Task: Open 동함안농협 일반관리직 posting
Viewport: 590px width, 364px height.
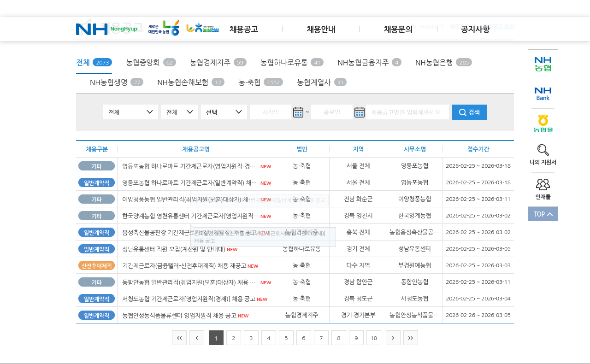Action: (x=189, y=282)
